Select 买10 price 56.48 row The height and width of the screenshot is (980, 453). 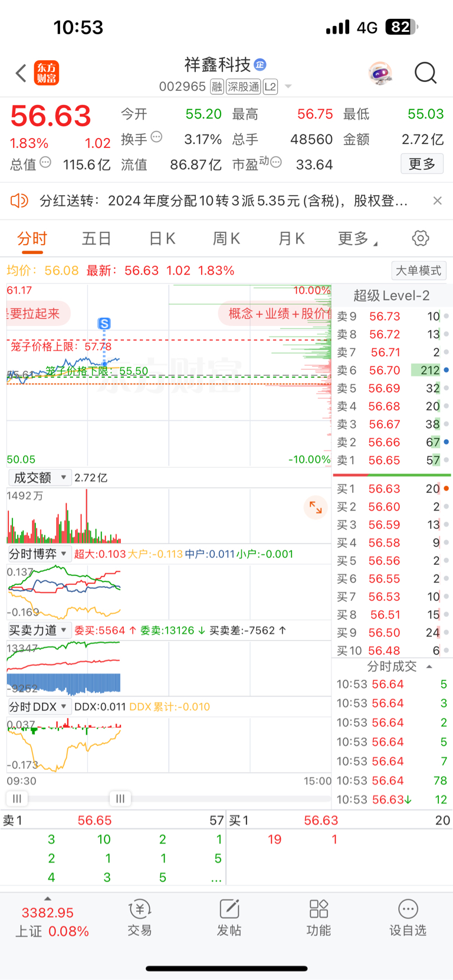pyautogui.click(x=392, y=650)
